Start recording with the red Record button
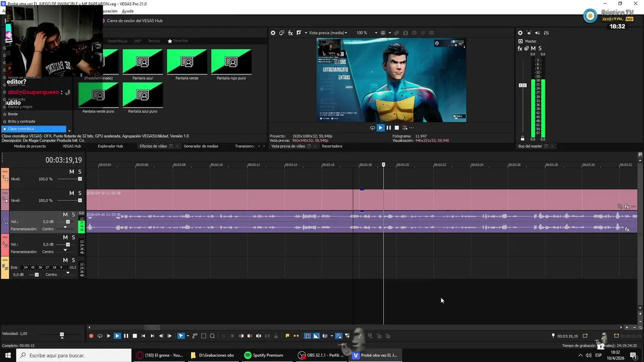 tap(91, 336)
